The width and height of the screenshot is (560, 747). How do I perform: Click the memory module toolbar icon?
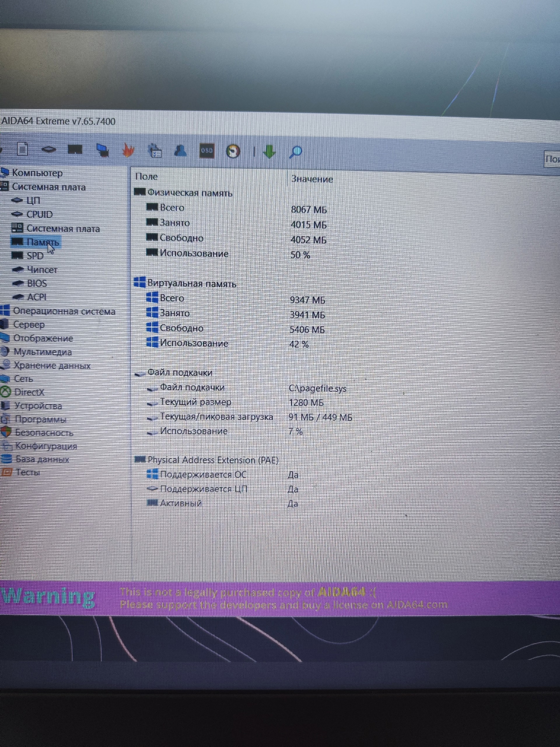[x=75, y=149]
